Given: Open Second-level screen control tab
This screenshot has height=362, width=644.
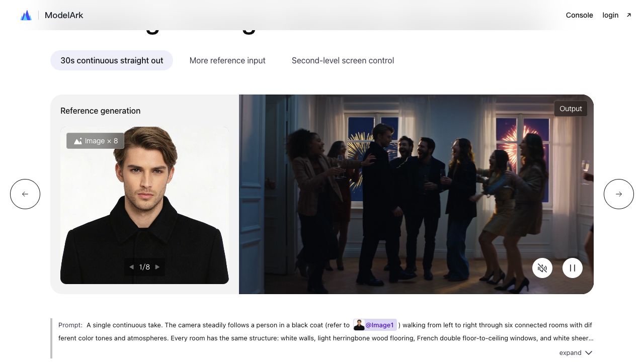Looking at the screenshot, I should (x=343, y=60).
